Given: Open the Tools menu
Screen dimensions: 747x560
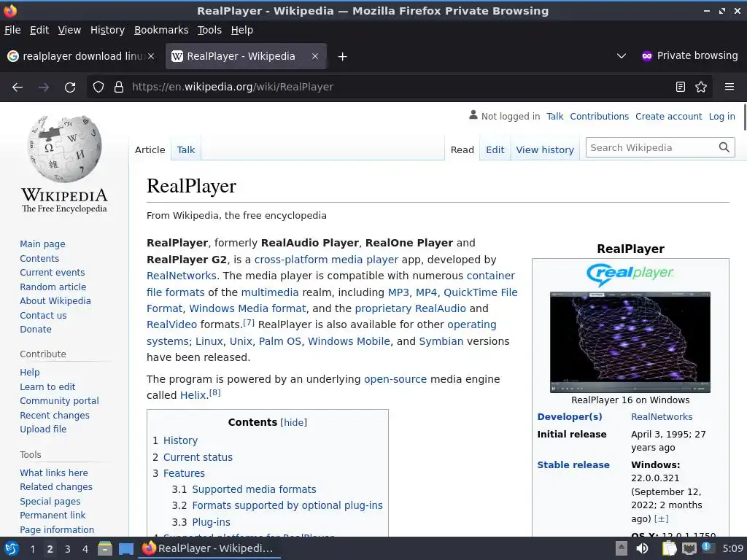Looking at the screenshot, I should pos(209,30).
